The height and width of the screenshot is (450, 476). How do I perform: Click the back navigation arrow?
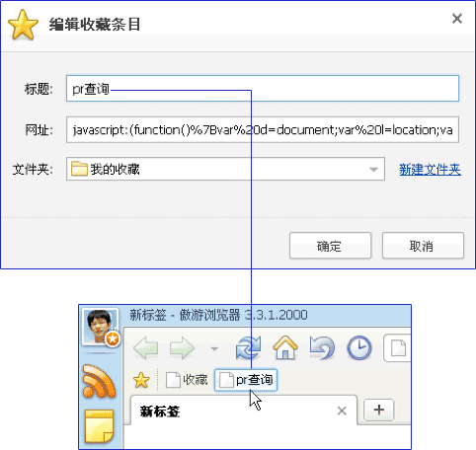(145, 348)
